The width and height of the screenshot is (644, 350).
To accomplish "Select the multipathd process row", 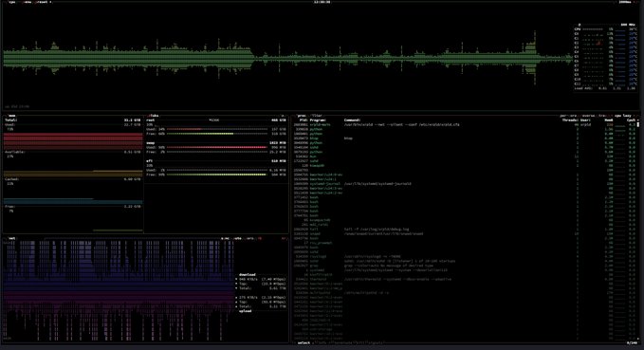I will point(464,293).
